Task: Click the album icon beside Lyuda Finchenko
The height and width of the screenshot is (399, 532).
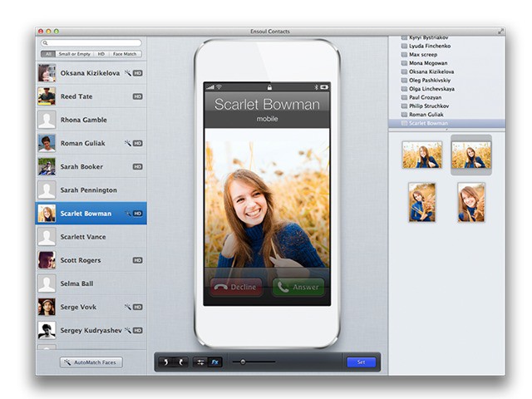Action: (x=404, y=46)
